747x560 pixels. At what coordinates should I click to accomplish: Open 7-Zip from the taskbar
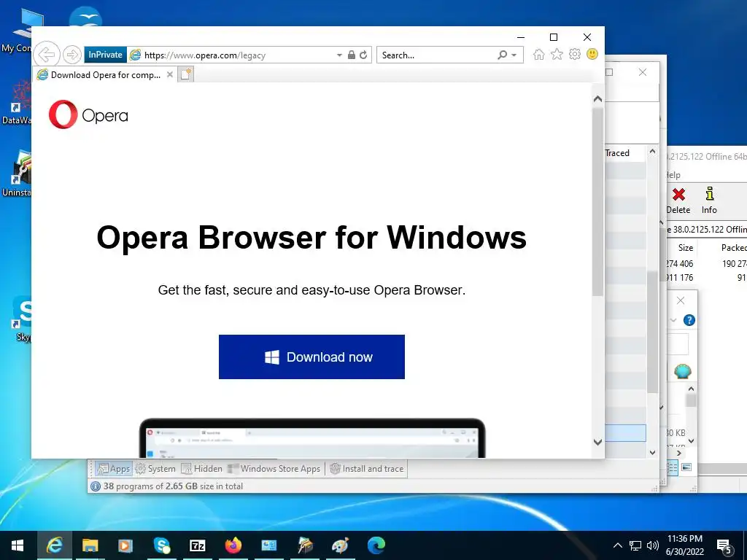tap(197, 545)
